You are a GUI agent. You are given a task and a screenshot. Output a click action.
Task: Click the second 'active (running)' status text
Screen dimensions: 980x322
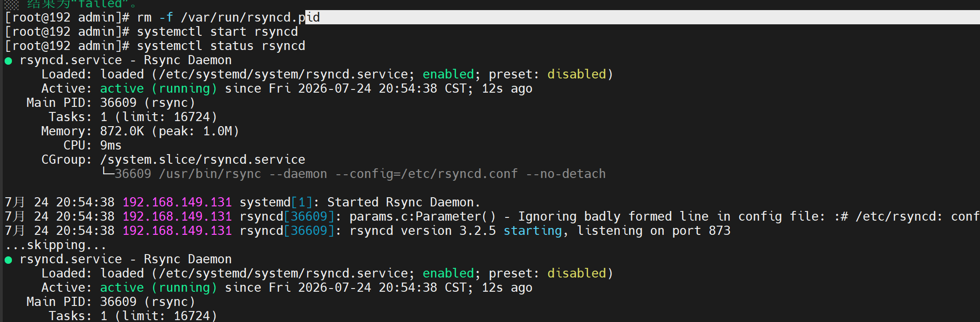[x=159, y=288]
